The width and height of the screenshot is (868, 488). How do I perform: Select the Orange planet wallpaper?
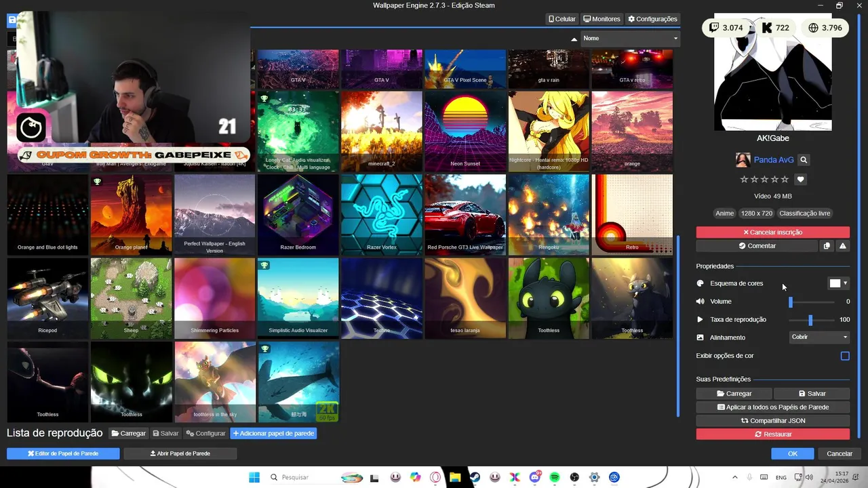pos(132,215)
